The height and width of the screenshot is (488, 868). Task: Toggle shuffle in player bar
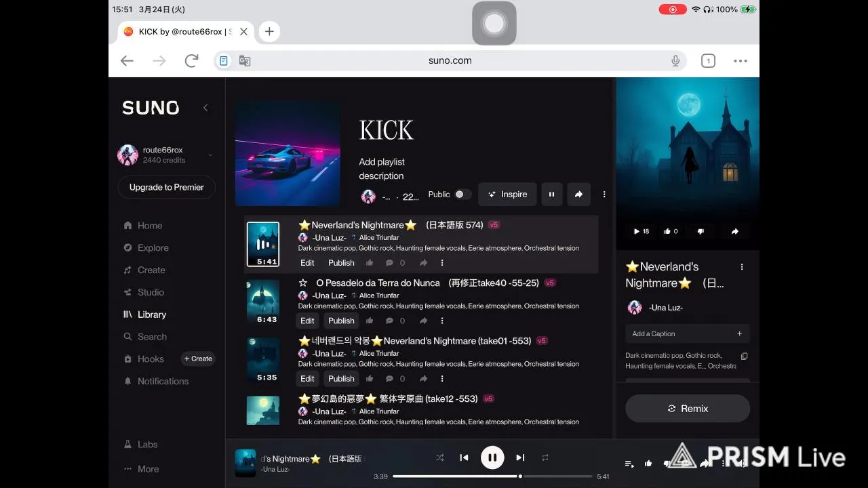439,457
